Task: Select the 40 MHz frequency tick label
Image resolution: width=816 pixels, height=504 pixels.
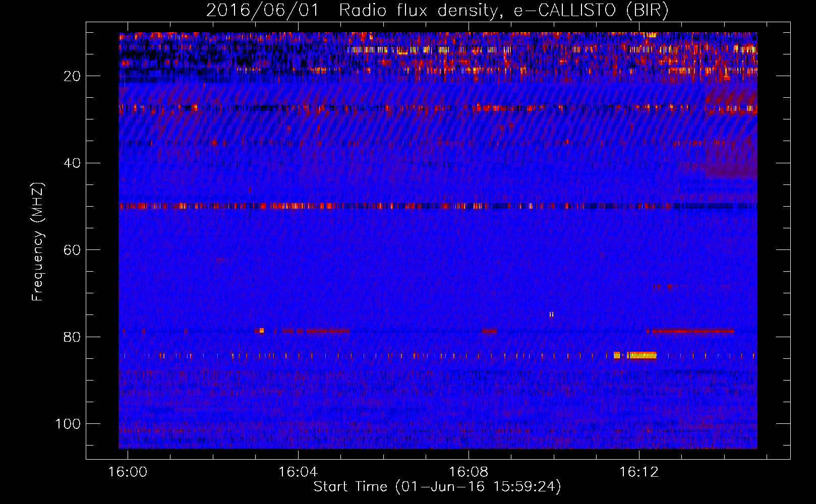Action: pyautogui.click(x=72, y=163)
